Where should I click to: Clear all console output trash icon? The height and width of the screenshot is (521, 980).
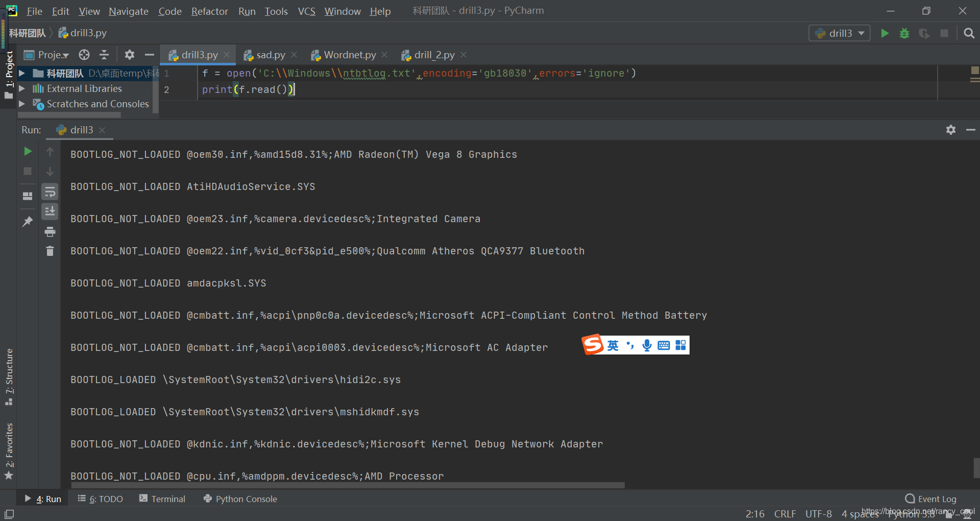pyautogui.click(x=50, y=251)
